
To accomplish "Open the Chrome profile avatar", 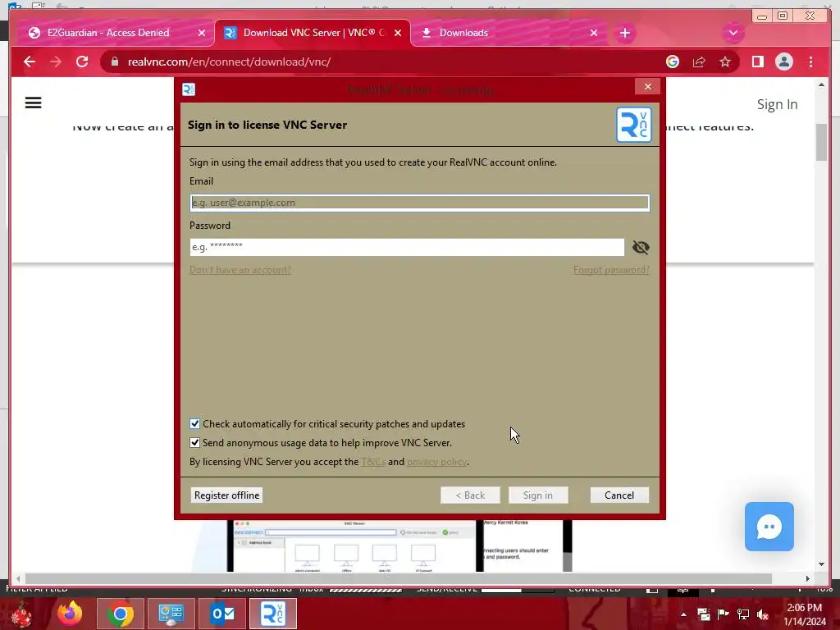I will coord(783,62).
